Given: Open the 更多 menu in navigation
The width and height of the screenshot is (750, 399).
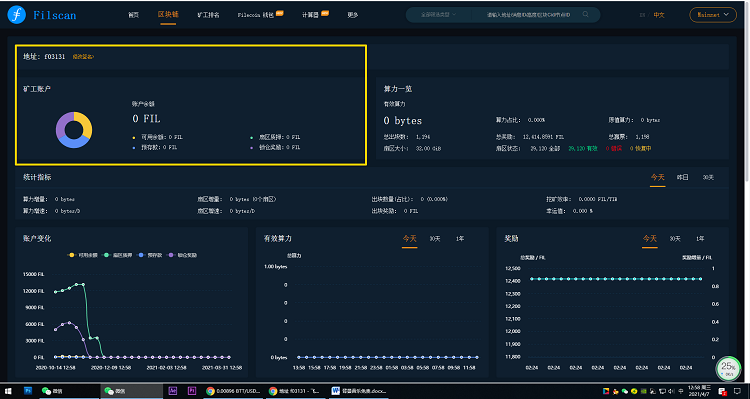Looking at the screenshot, I should (353, 15).
